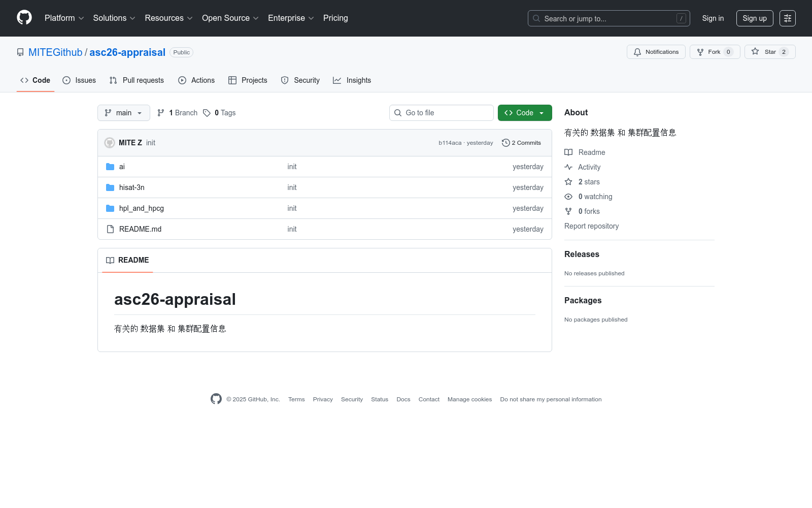This screenshot has height=508, width=812.
Task: Open the footer Status link
Action: click(380, 399)
